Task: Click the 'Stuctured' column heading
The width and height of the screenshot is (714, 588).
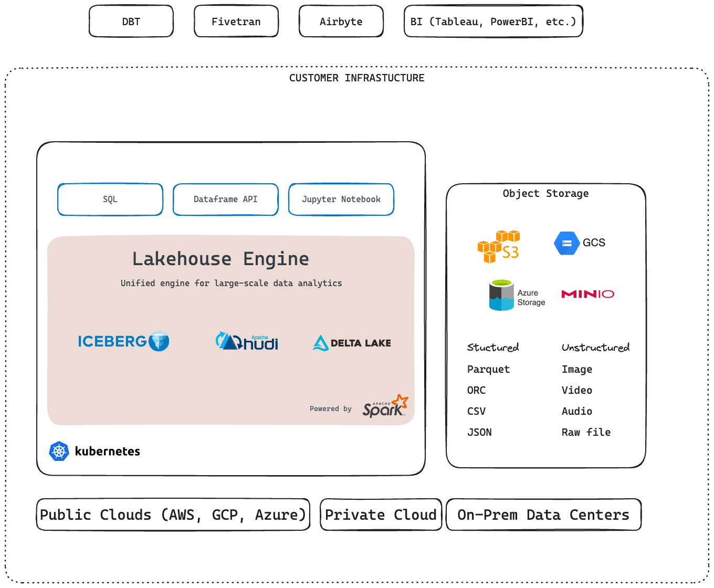Action: point(493,348)
